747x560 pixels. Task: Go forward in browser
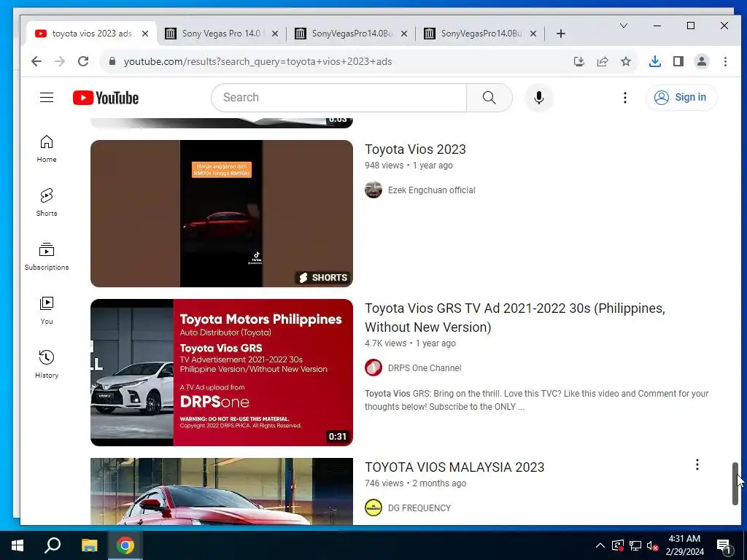(x=60, y=61)
